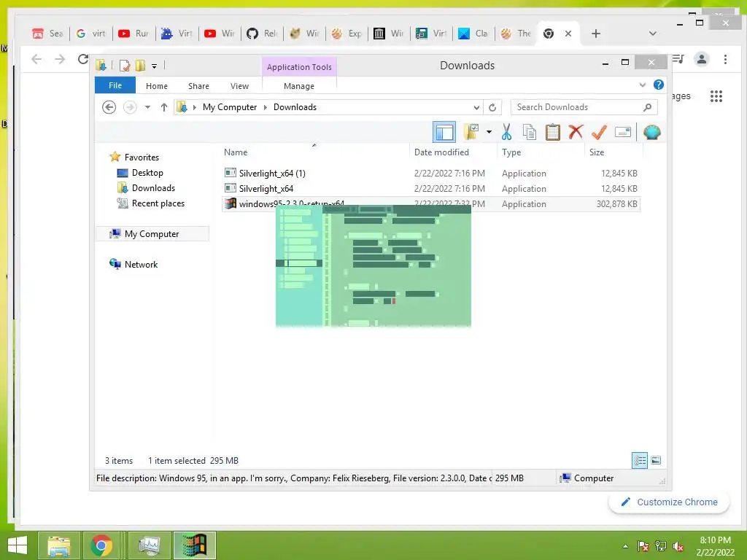Open the address bar history dropdown
The image size is (747, 560).
(x=476, y=107)
